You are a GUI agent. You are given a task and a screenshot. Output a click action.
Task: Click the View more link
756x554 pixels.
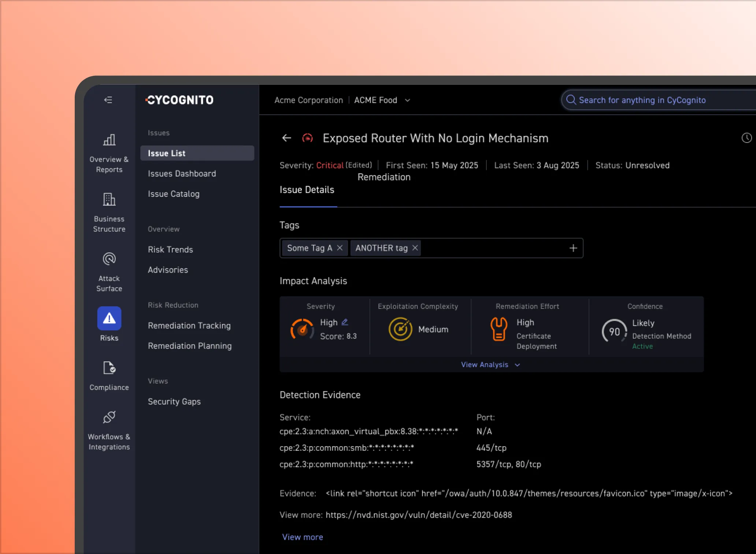pyautogui.click(x=303, y=537)
